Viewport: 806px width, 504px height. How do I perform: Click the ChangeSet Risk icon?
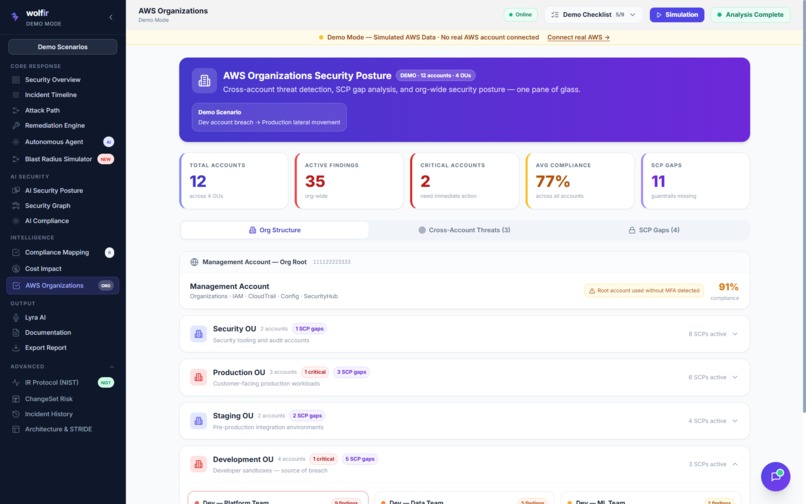[x=16, y=399]
